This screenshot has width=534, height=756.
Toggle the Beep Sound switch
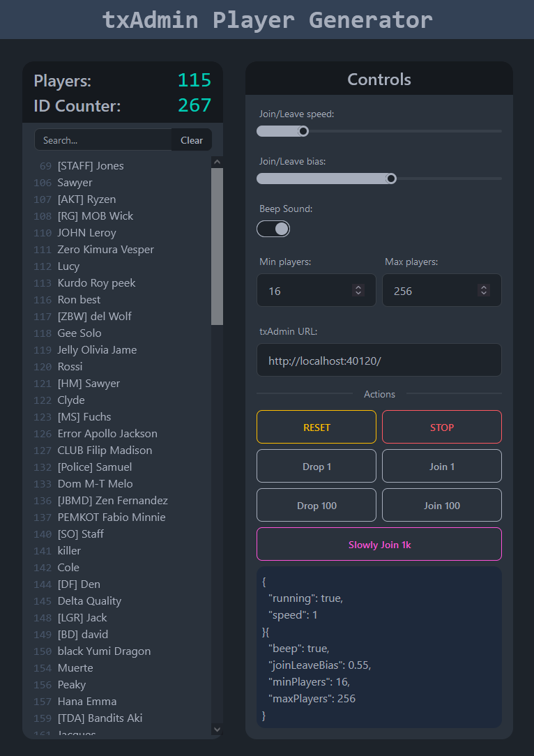[273, 229]
